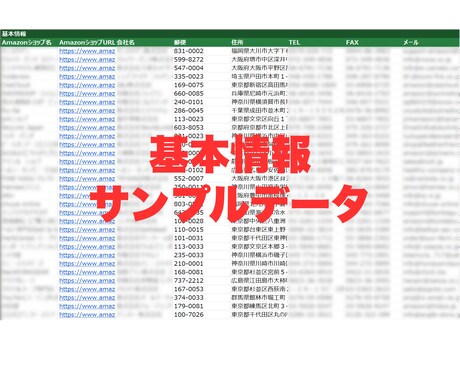The height and width of the screenshot is (380, 460).
Task: Select the FAX column header
Action: coord(352,42)
